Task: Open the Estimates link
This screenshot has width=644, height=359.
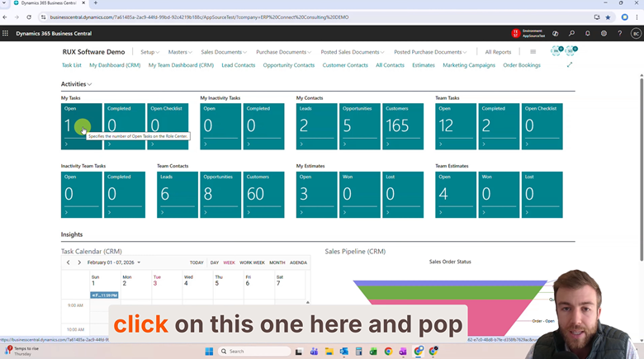Action: pos(424,65)
